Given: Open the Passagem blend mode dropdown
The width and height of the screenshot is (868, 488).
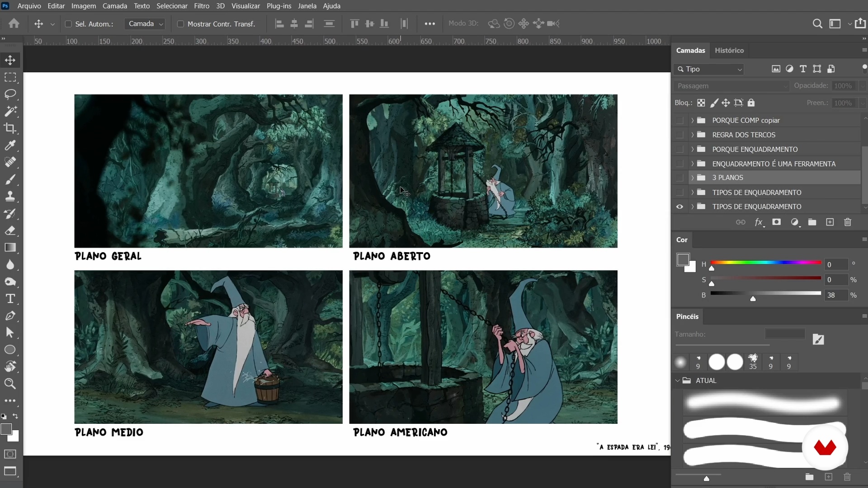Looking at the screenshot, I should click(x=731, y=86).
